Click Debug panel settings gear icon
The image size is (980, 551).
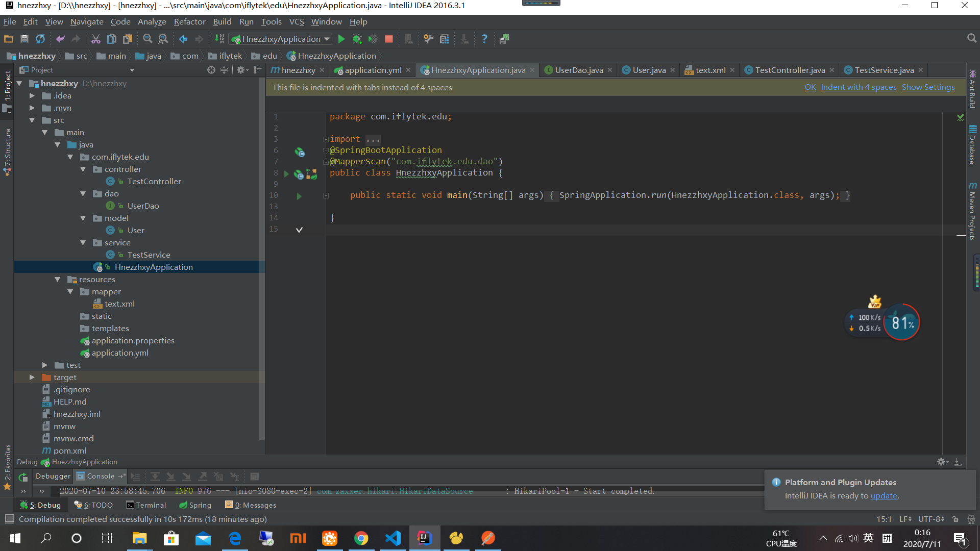point(942,462)
